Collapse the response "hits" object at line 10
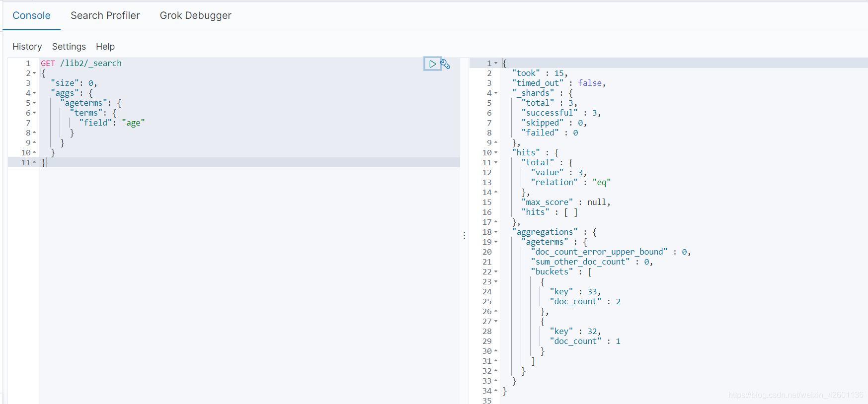Screen dimensions: 868x404 click(496, 153)
